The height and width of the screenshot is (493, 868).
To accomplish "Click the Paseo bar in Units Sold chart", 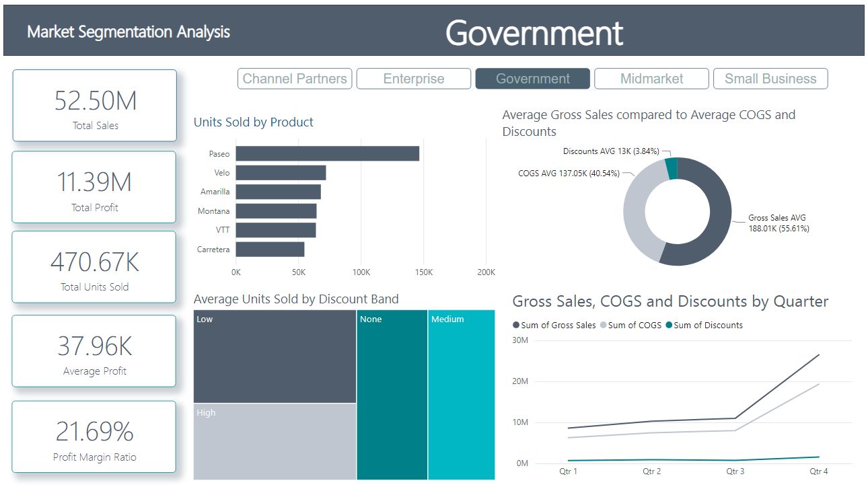I will coord(327,154).
